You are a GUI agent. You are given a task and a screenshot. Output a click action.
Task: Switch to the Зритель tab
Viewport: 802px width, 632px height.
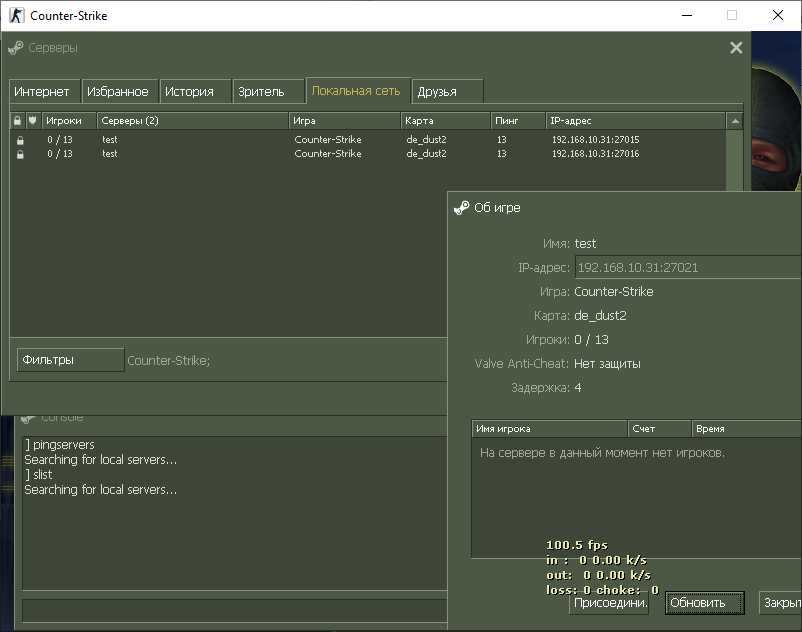tap(268, 92)
